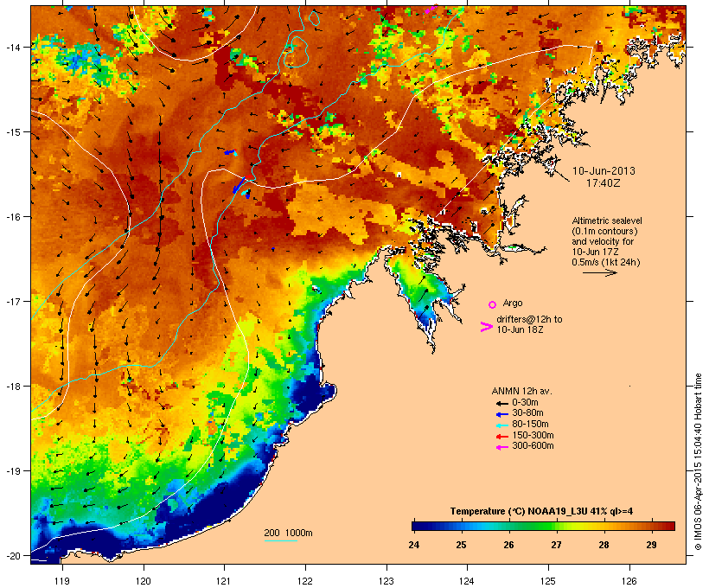
Task: Click the latitude axis label -20
Action: click(x=13, y=555)
